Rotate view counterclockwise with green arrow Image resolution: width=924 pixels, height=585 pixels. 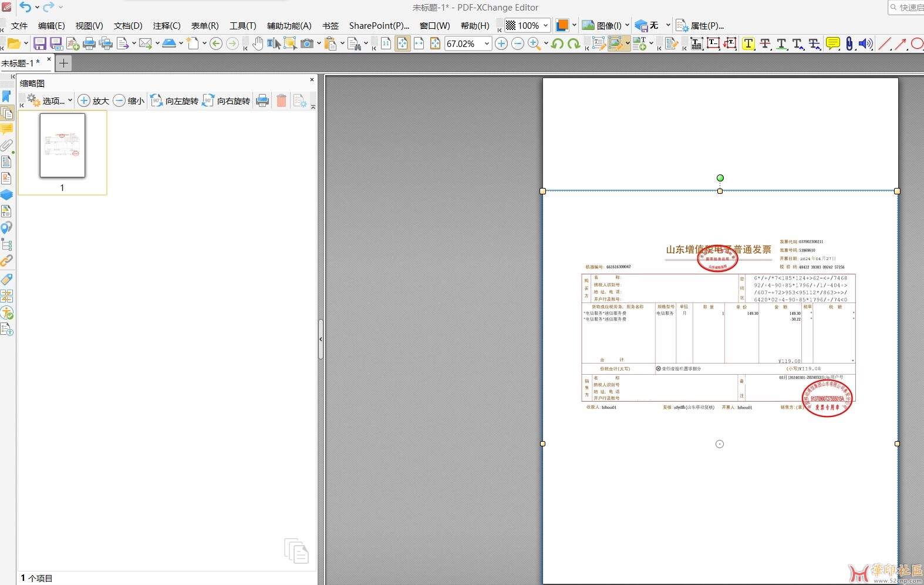(x=558, y=43)
